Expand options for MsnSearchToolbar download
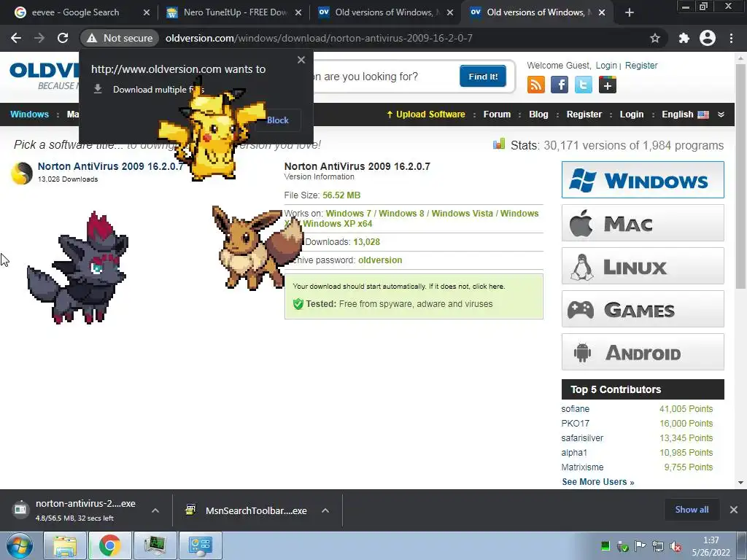 point(325,510)
